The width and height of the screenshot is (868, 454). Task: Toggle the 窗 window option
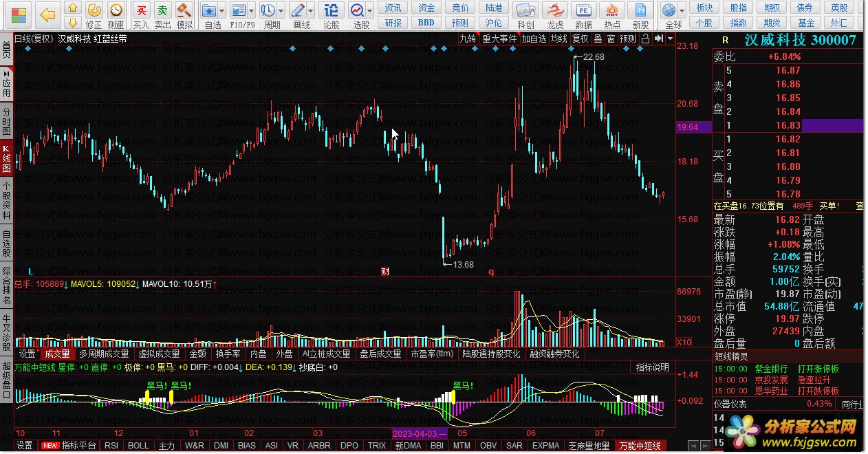(x=611, y=39)
